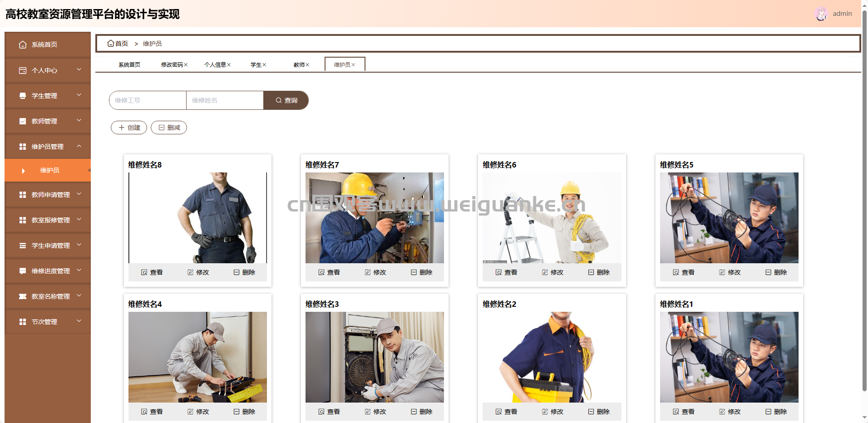Switch to the 教师 tab
This screenshot has width=868, height=423.
tap(299, 65)
